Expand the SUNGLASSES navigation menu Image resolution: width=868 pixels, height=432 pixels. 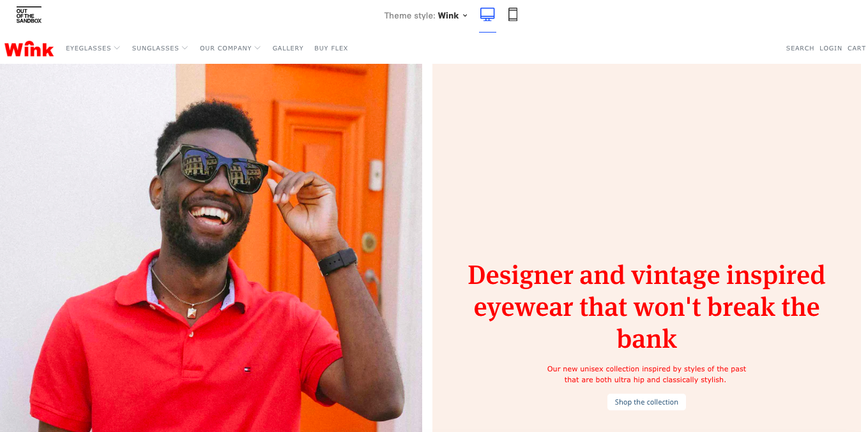pos(160,48)
